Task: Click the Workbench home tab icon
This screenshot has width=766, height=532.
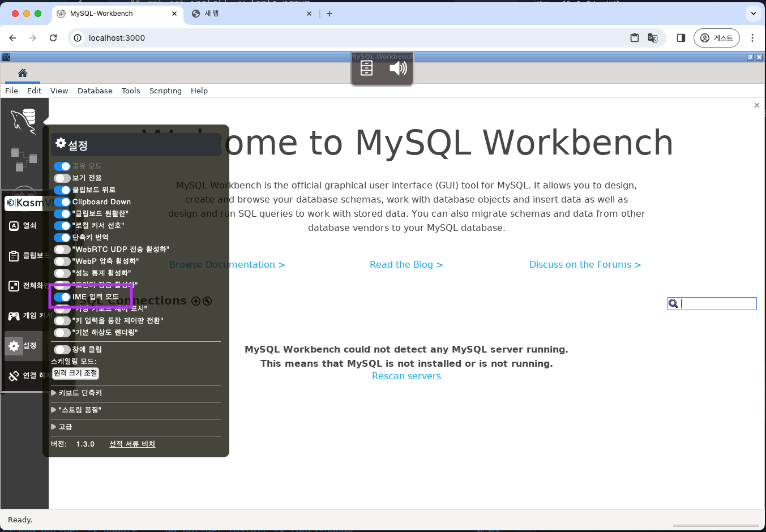Action: coord(23,73)
